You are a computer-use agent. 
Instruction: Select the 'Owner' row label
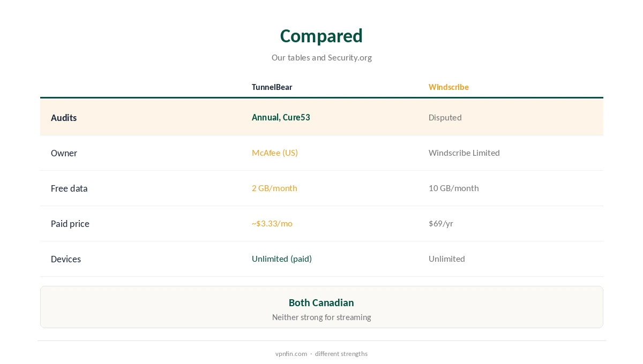pos(64,153)
